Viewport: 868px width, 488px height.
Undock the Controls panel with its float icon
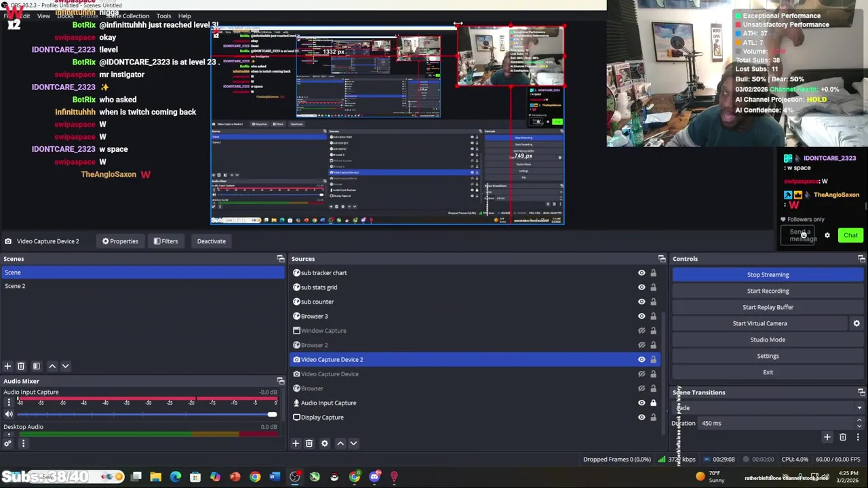pyautogui.click(x=861, y=259)
